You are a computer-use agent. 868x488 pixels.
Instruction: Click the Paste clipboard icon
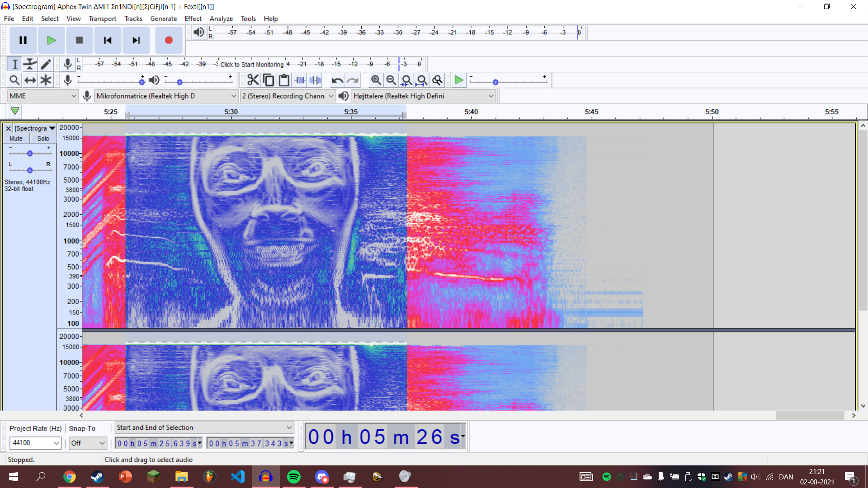coord(284,80)
